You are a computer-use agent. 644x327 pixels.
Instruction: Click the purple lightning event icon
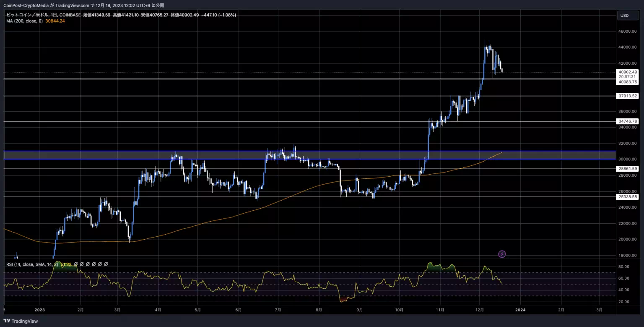502,254
